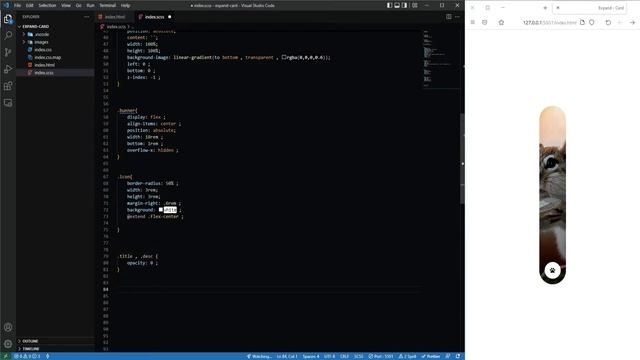Click the page/reader icon in the browser address bar

[582, 22]
